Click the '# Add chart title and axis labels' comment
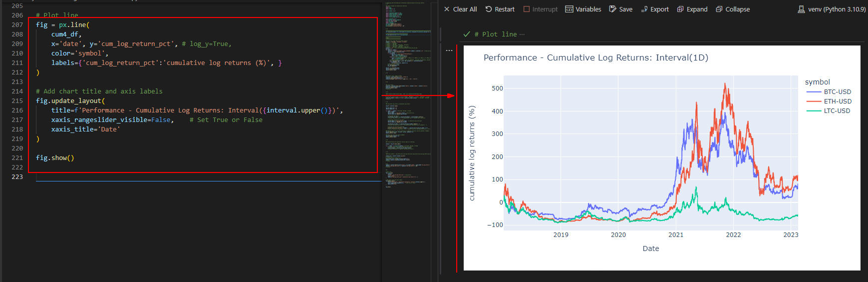Screen dimensions: 868x282 click(99, 91)
